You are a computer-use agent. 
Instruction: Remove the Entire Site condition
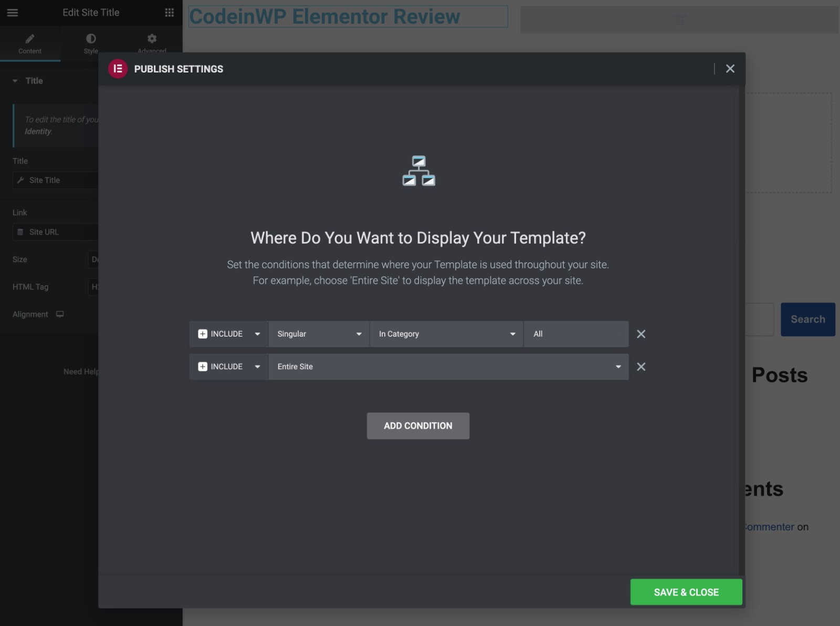pos(640,367)
